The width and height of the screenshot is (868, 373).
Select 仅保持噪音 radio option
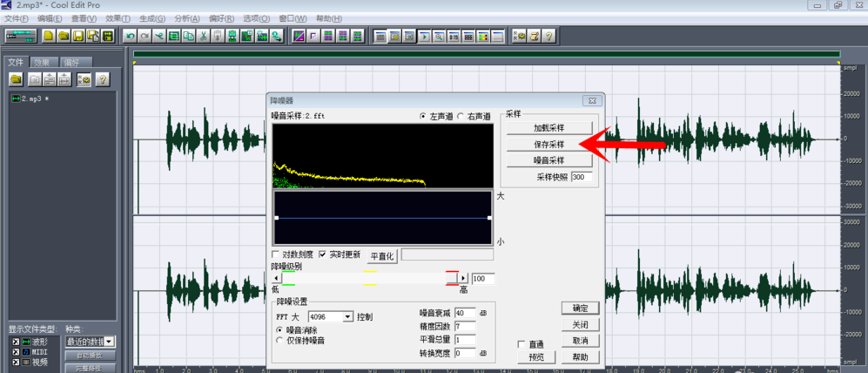coord(279,340)
